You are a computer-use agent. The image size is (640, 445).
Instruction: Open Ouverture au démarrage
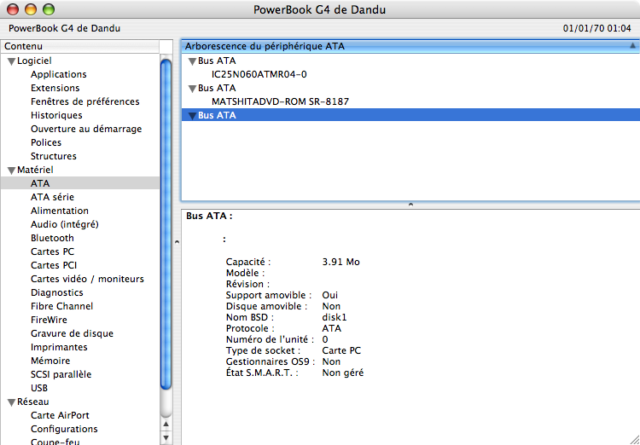tap(86, 129)
